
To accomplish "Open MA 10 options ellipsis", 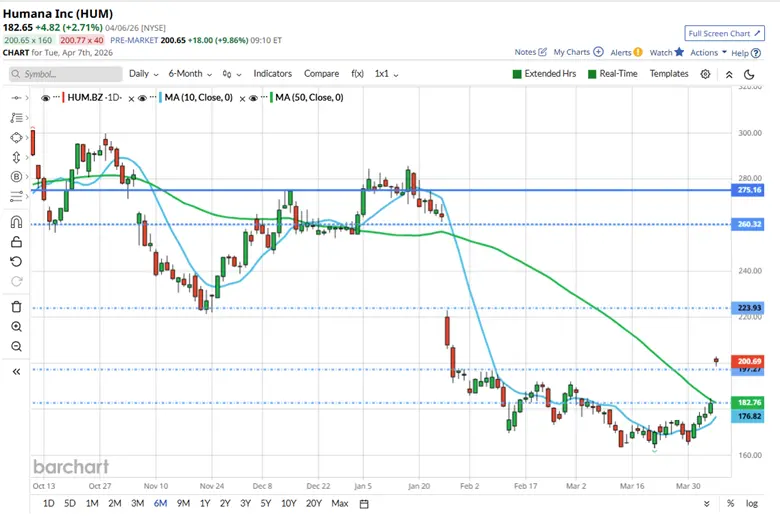I will (153, 97).
